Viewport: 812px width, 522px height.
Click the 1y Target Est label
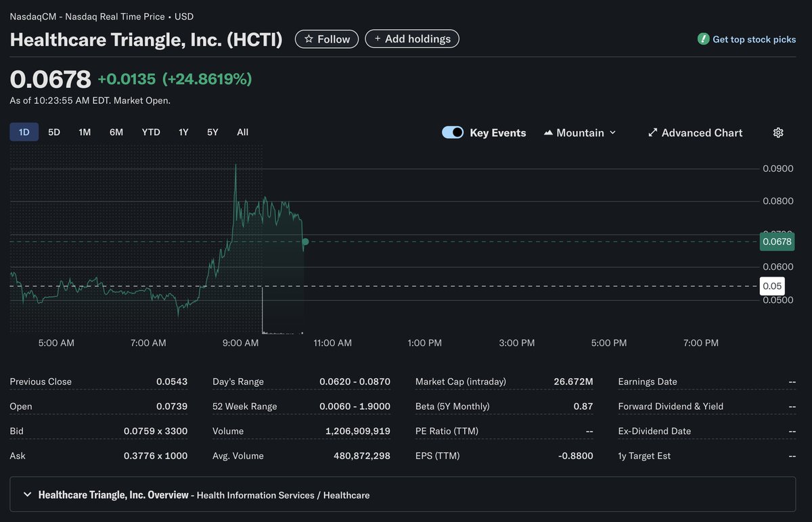click(x=644, y=456)
